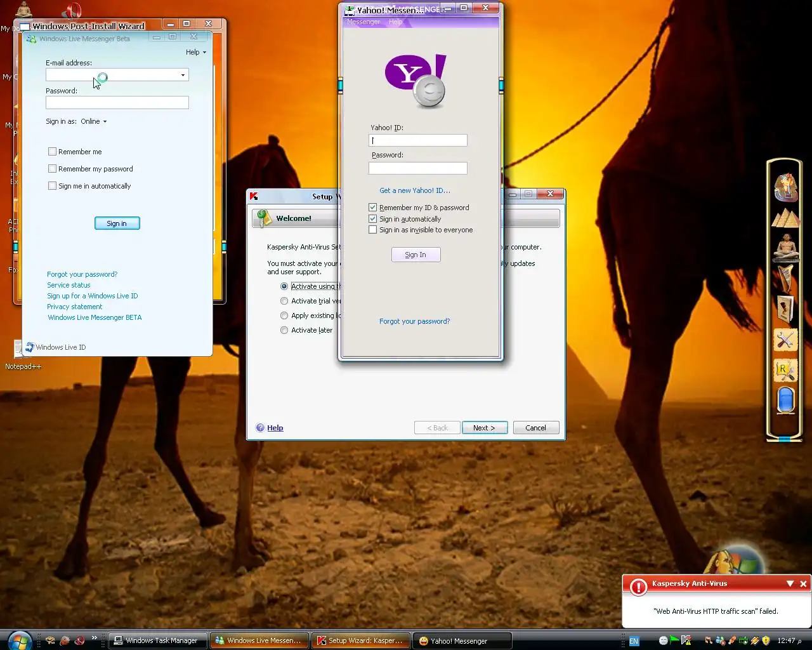Open the Messenger menu in Yahoo Messenger

click(x=363, y=22)
